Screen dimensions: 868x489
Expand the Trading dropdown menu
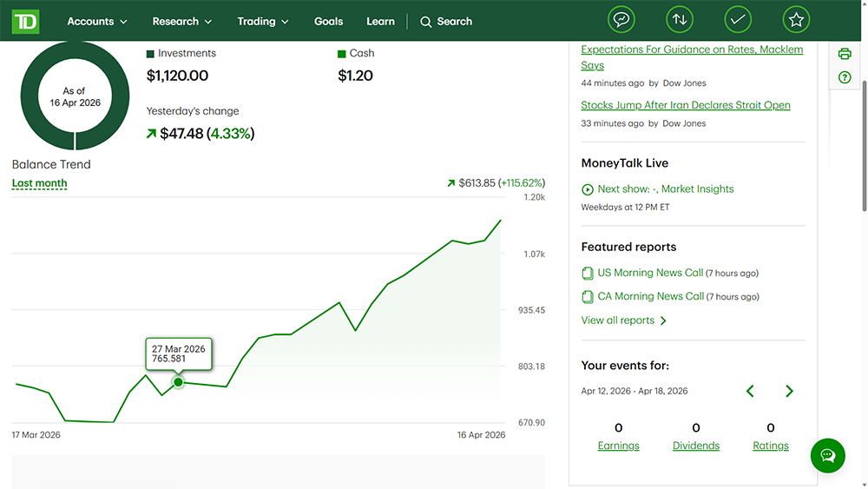[x=263, y=21]
